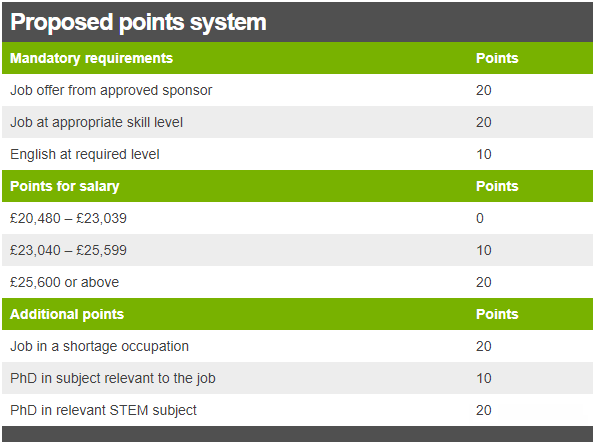
Task: Click the Points column header beside Mandatory requirements
Action: pyautogui.click(x=497, y=58)
